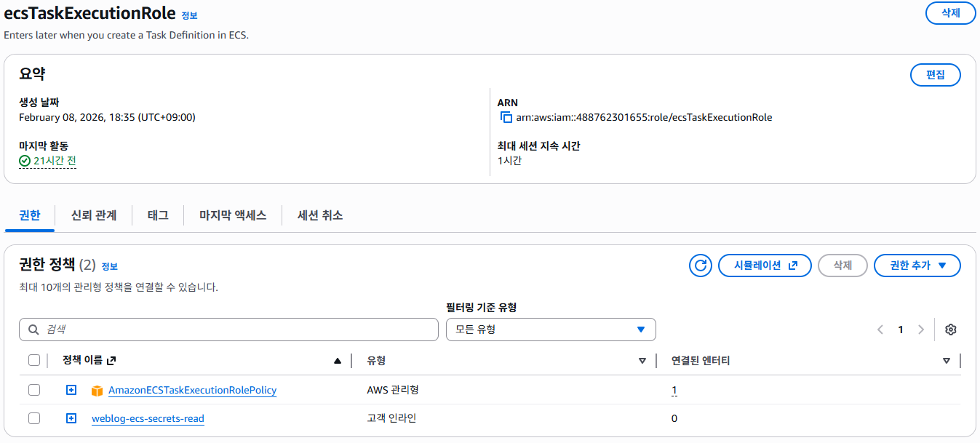Click the disabled 삭제 button in 권한 정책
This screenshot has height=443, width=980.
842,266
